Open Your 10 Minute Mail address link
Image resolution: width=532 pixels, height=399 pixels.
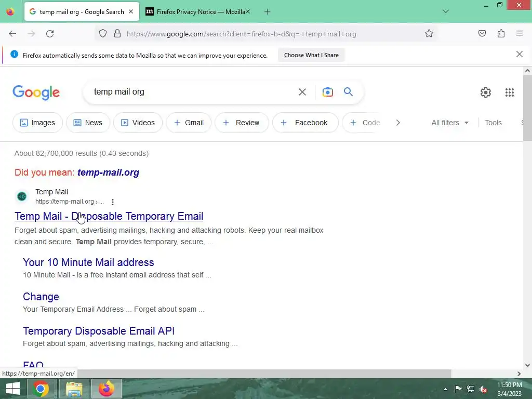tap(88, 262)
